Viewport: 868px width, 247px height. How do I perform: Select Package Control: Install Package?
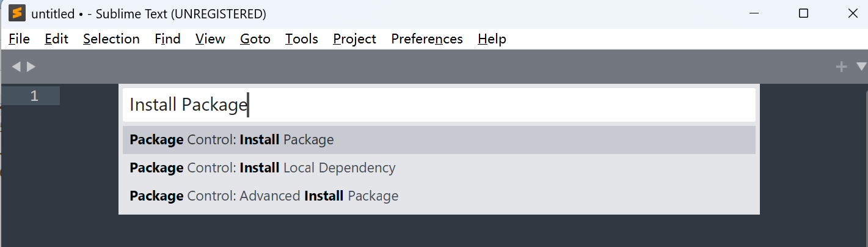tap(439, 140)
